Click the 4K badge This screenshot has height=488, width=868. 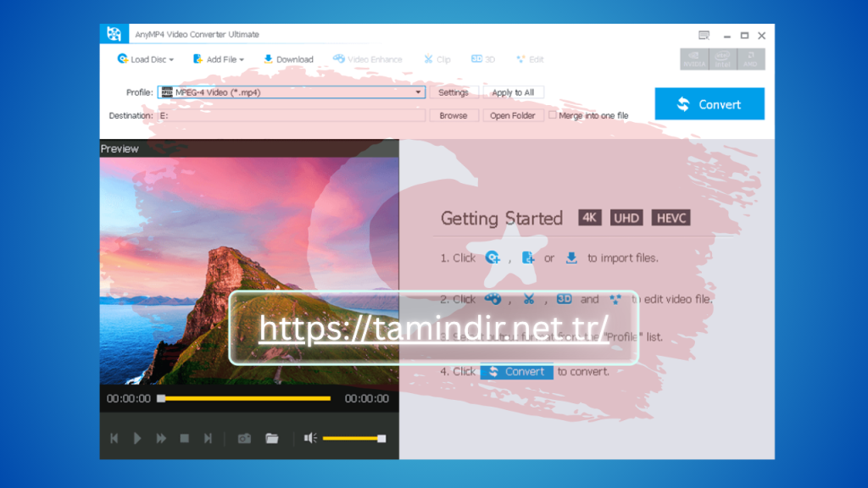pos(590,218)
